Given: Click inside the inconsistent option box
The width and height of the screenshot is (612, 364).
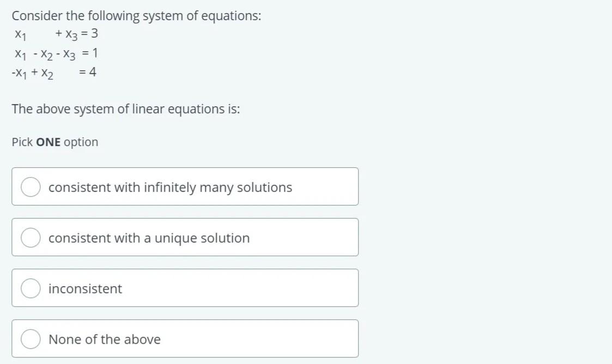Looking at the screenshot, I should [185, 288].
